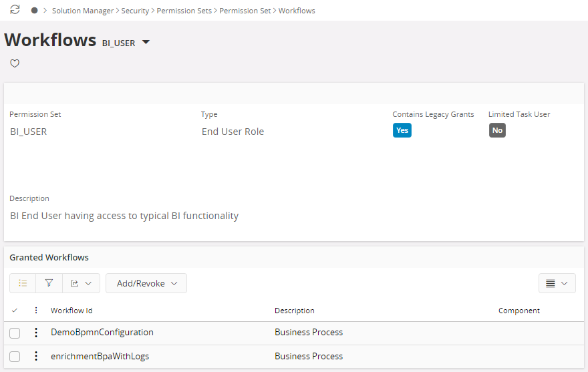Tick the DemoBpmnConfiguration row checkbox
This screenshot has height=372, width=588.
point(15,333)
